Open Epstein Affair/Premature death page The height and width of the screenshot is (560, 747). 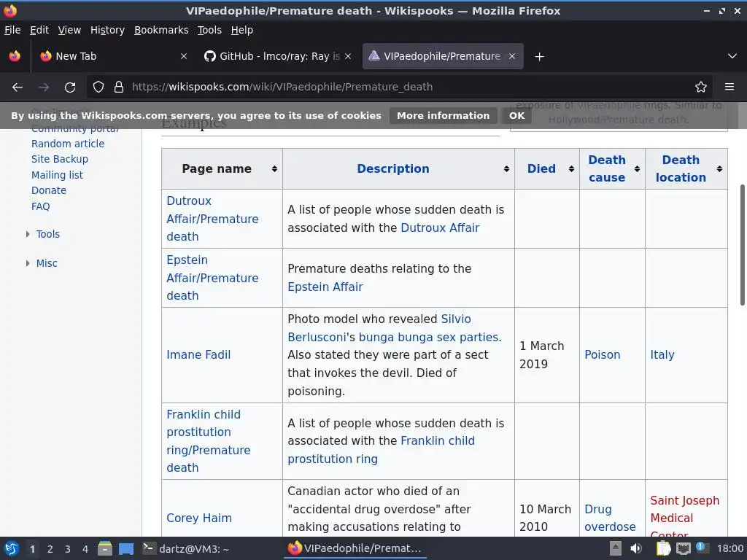point(212,278)
